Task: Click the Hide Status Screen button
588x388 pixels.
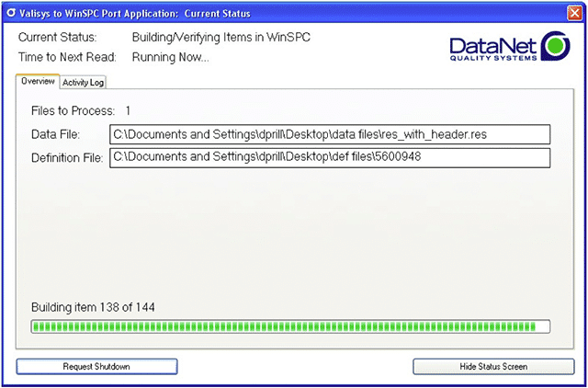Action: [493, 367]
